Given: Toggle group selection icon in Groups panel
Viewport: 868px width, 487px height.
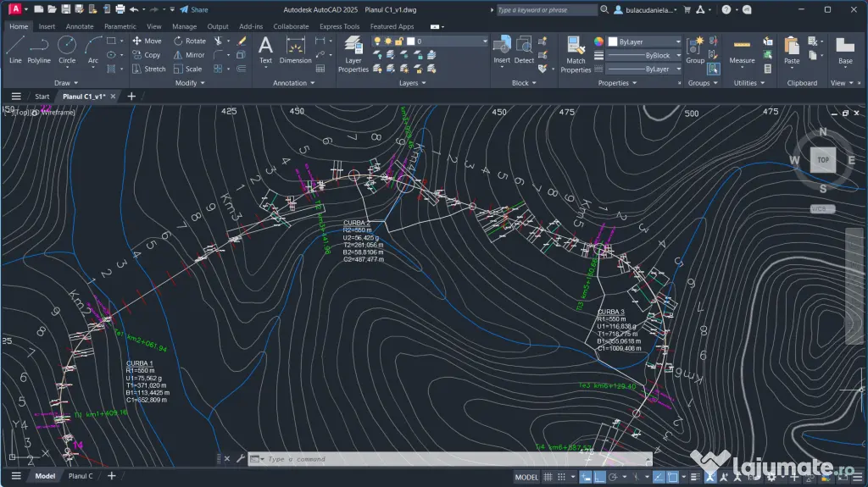Looking at the screenshot, I should [714, 69].
